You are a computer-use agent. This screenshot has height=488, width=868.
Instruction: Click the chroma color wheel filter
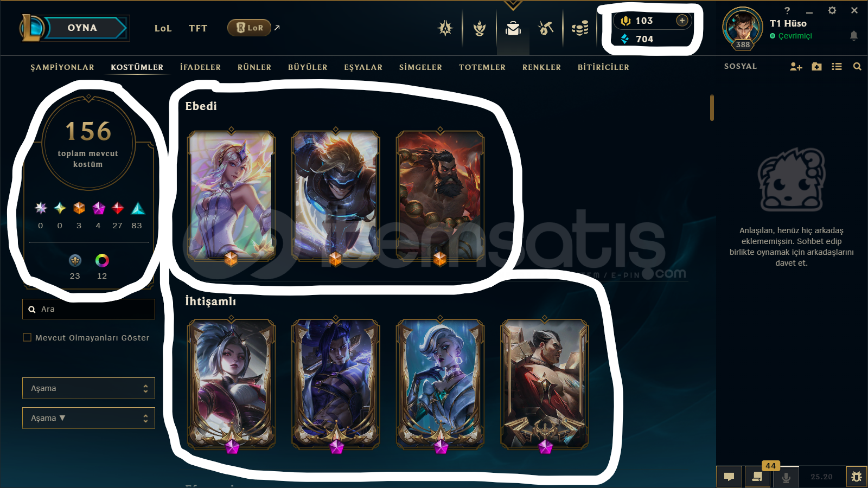(x=102, y=261)
